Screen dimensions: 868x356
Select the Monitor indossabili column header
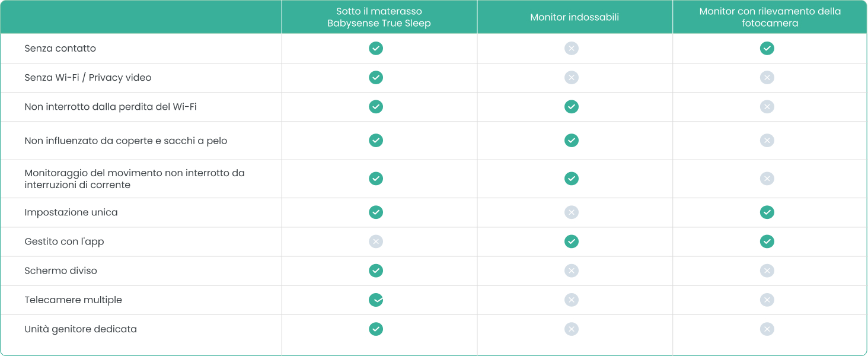click(x=575, y=17)
